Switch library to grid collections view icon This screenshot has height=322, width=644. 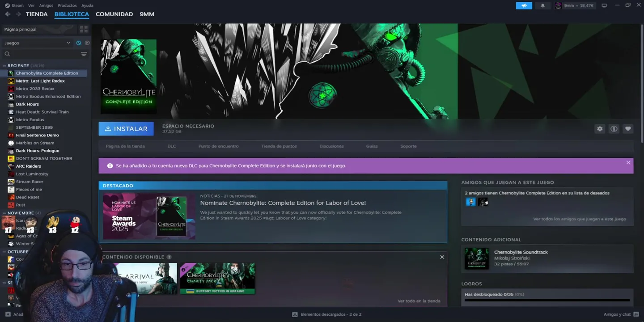[84, 29]
